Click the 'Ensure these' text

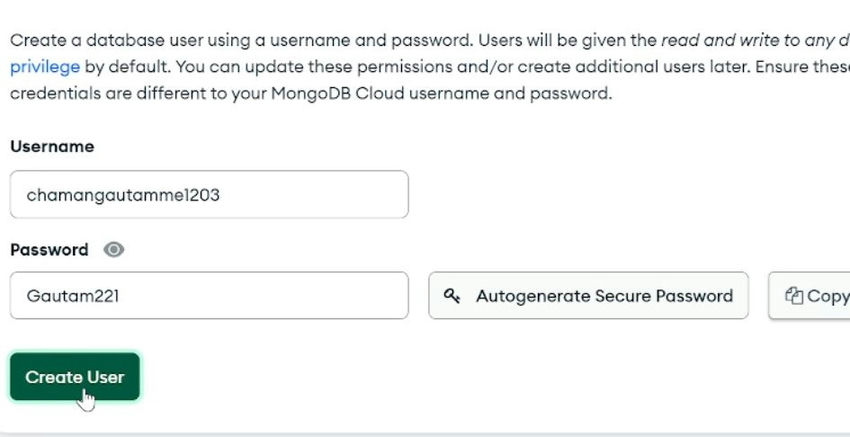[x=802, y=67]
